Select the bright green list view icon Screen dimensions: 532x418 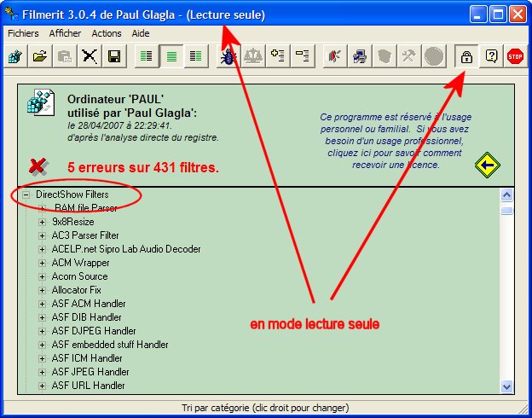(171, 56)
